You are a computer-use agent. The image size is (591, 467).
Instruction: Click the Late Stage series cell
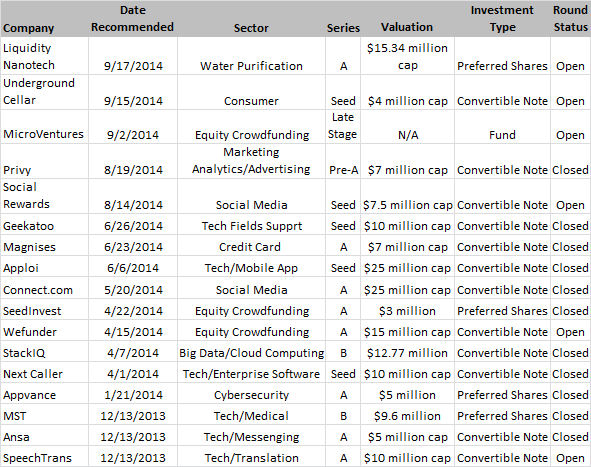click(342, 126)
